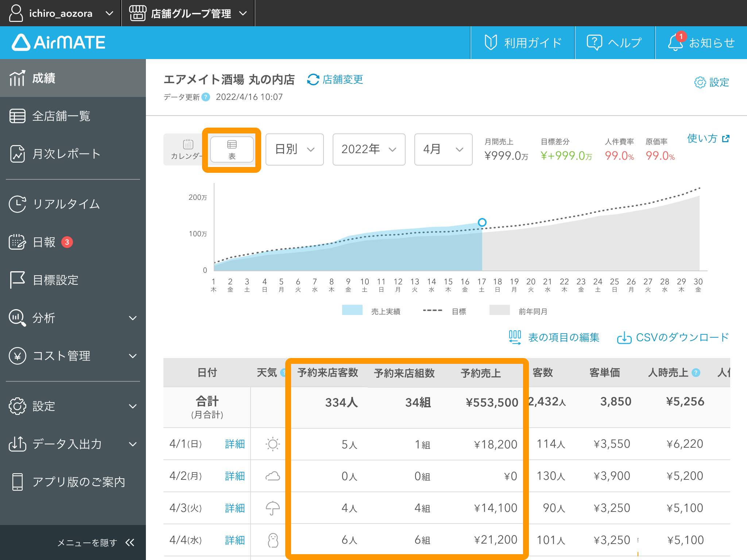Switch to the カレンダー view

186,149
